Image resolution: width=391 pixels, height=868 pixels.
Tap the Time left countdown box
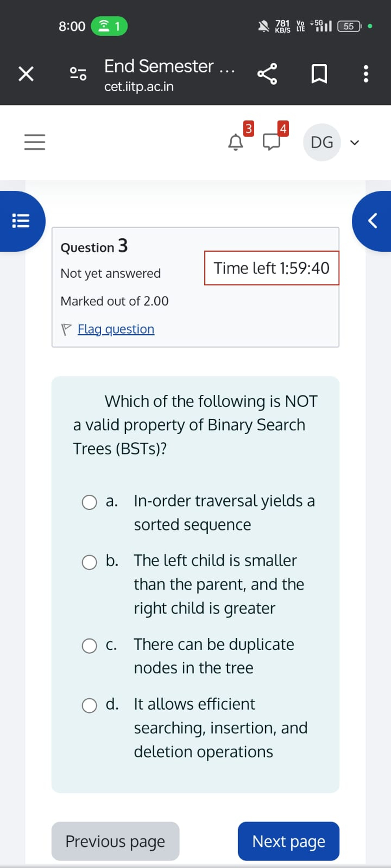point(271,268)
